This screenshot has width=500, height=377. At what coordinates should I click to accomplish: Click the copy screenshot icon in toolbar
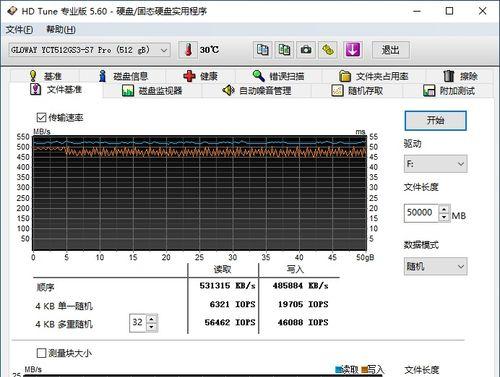click(x=284, y=50)
